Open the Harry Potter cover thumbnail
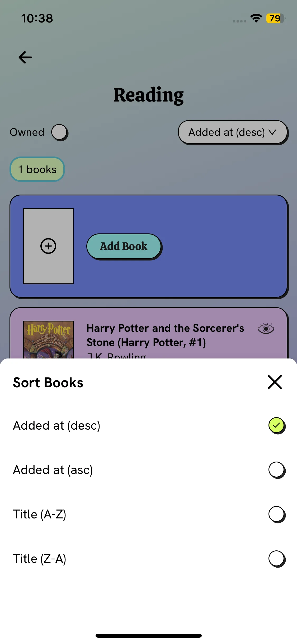Image resolution: width=297 pixels, height=644 pixels. pyautogui.click(x=48, y=340)
